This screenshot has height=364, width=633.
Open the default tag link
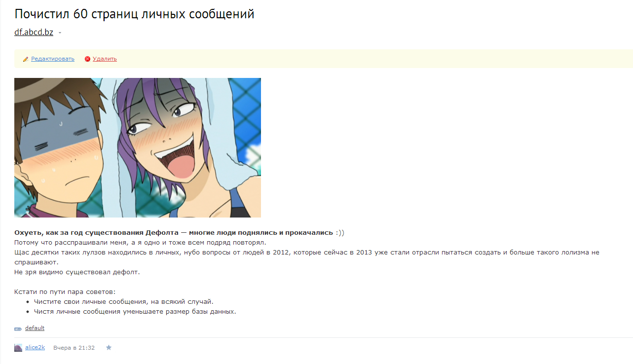point(35,328)
